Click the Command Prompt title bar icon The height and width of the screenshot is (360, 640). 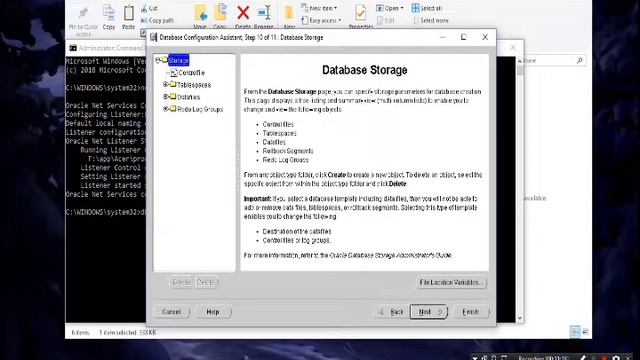point(73,48)
